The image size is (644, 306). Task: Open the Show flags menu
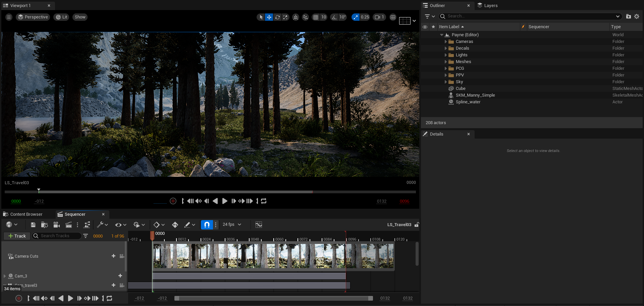(80, 17)
